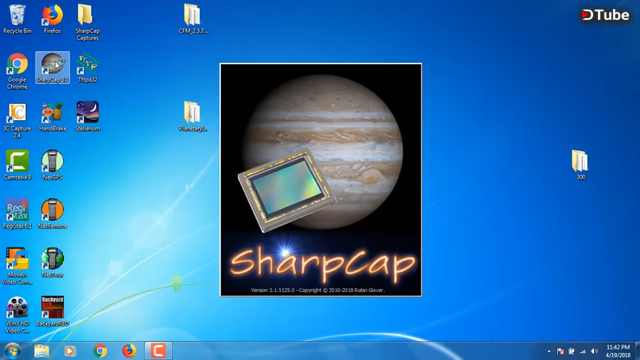This screenshot has width=640, height=360.
Task: Select the RegiStax 6.1 icon
Action: coord(17,213)
